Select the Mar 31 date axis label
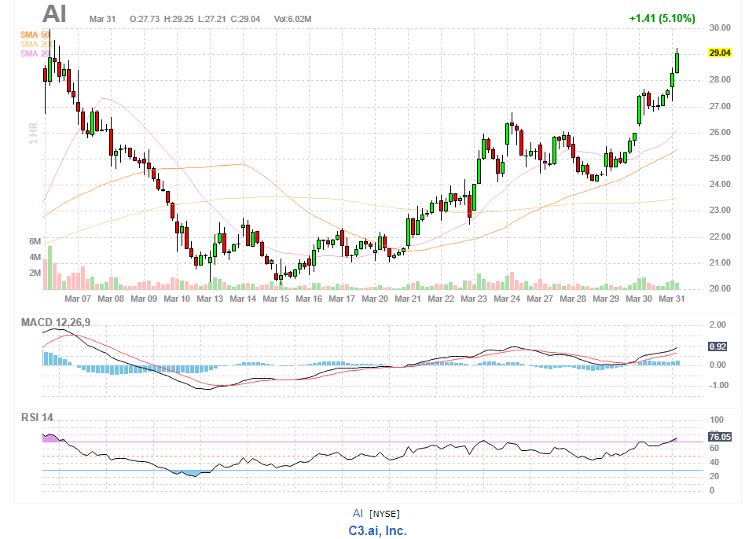 pyautogui.click(x=670, y=299)
